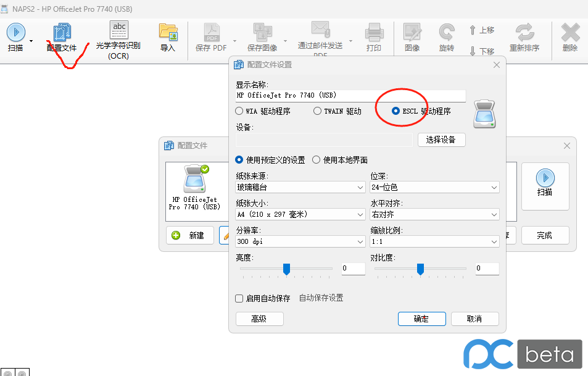588x376 pixels.
Task: Close the 配置文件 profiles window
Action: pyautogui.click(x=567, y=146)
